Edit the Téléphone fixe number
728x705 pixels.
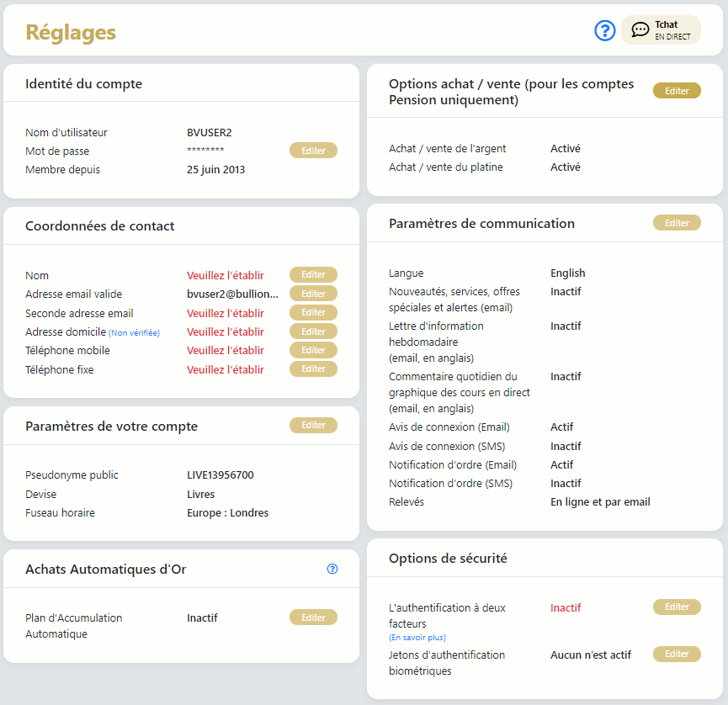(x=313, y=369)
